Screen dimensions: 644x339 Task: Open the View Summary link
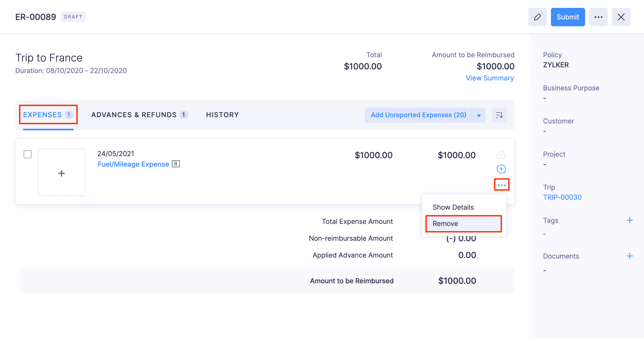489,78
